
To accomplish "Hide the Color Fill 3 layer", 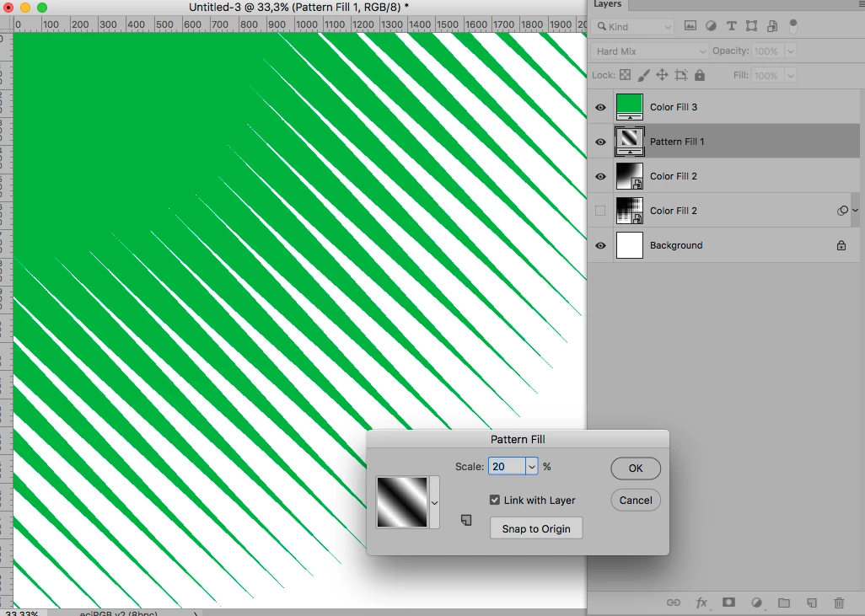I will tap(601, 107).
